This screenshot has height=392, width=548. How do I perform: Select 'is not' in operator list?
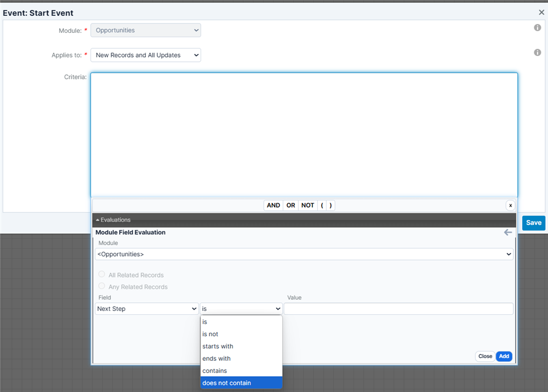[x=241, y=334]
